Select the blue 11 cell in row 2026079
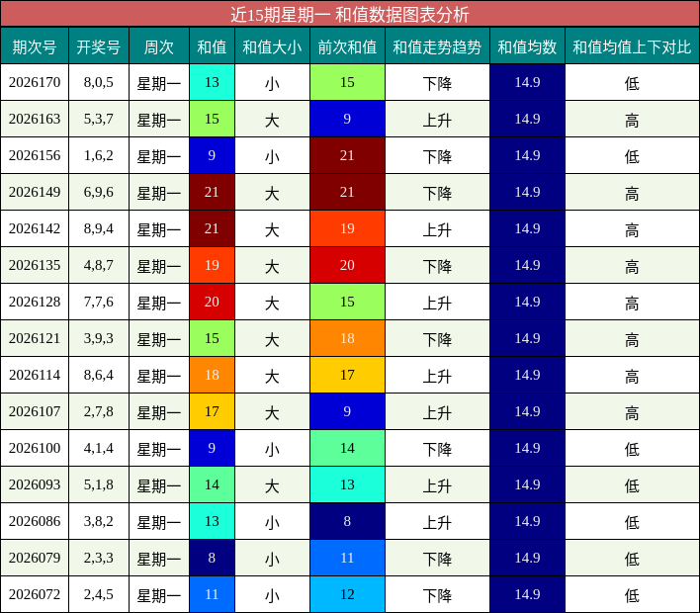 347,558
